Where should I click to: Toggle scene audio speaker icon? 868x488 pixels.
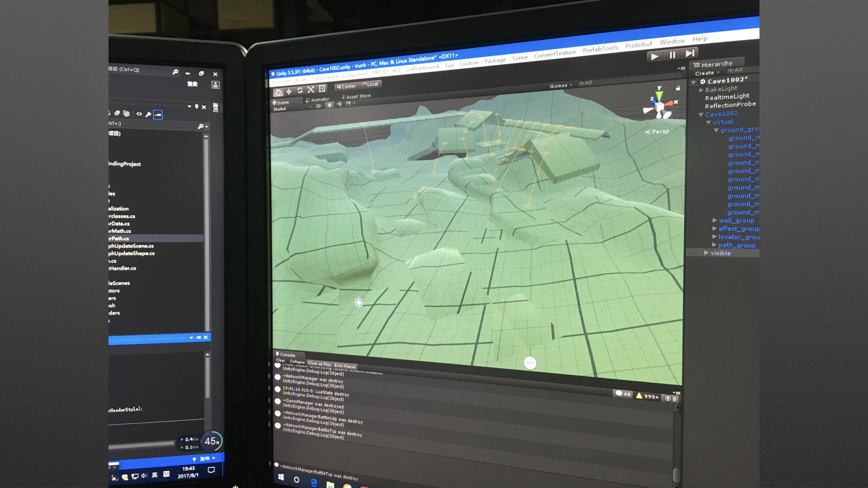tap(339, 104)
